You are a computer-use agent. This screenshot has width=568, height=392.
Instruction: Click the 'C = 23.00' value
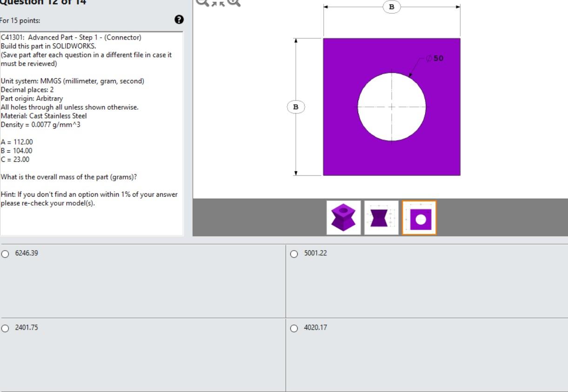coord(15,159)
